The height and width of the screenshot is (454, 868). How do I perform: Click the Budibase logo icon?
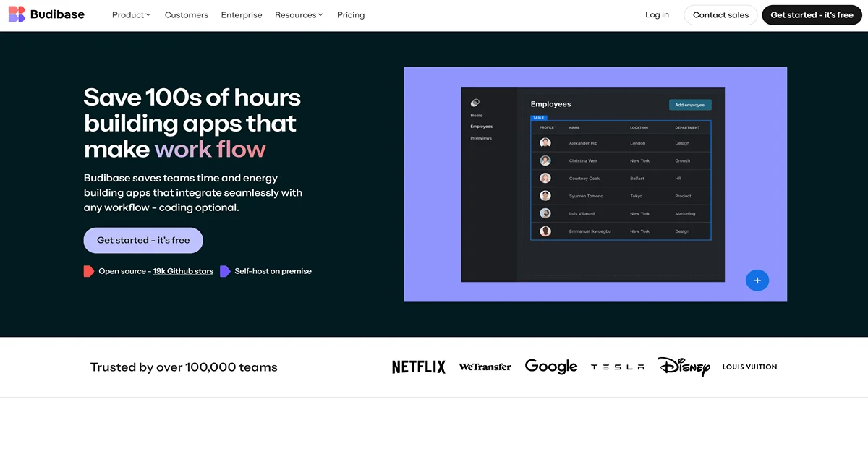click(x=17, y=14)
